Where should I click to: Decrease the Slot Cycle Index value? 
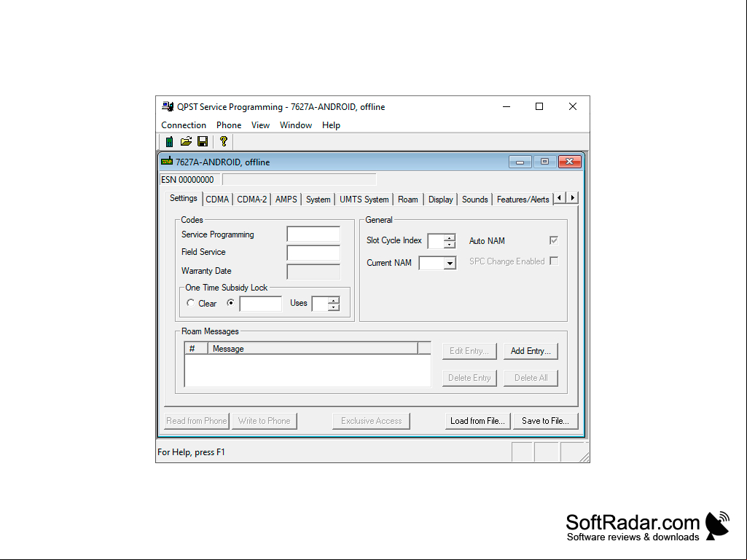(x=449, y=244)
